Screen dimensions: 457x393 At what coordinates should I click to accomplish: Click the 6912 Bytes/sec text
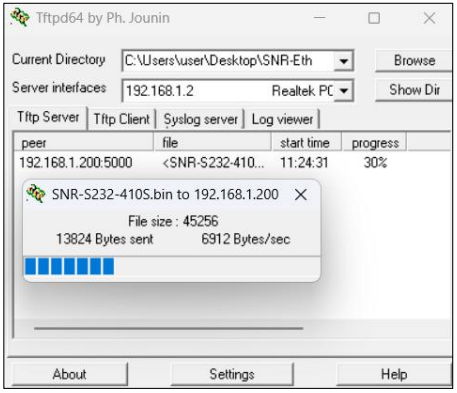(246, 239)
